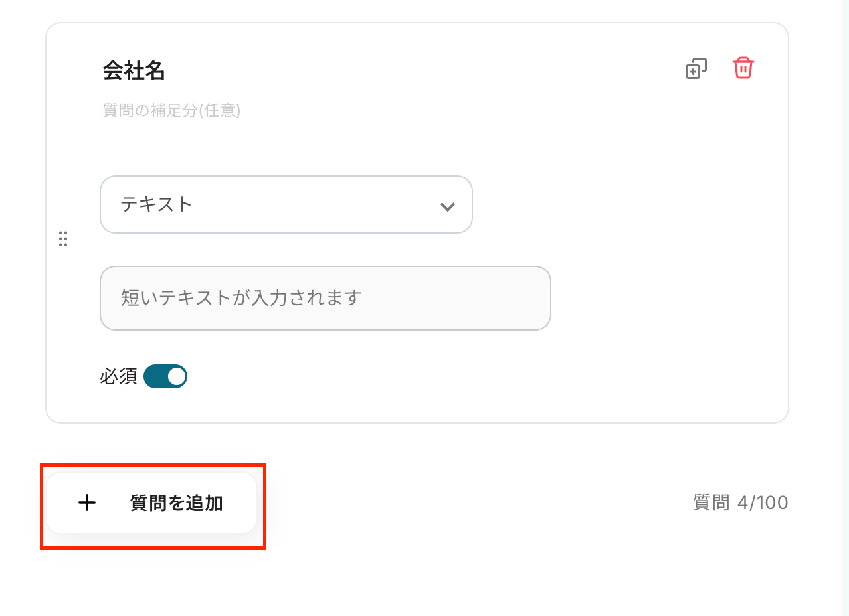849x616 pixels.
Task: Click the 質問 4/100 counter
Action: 740,502
